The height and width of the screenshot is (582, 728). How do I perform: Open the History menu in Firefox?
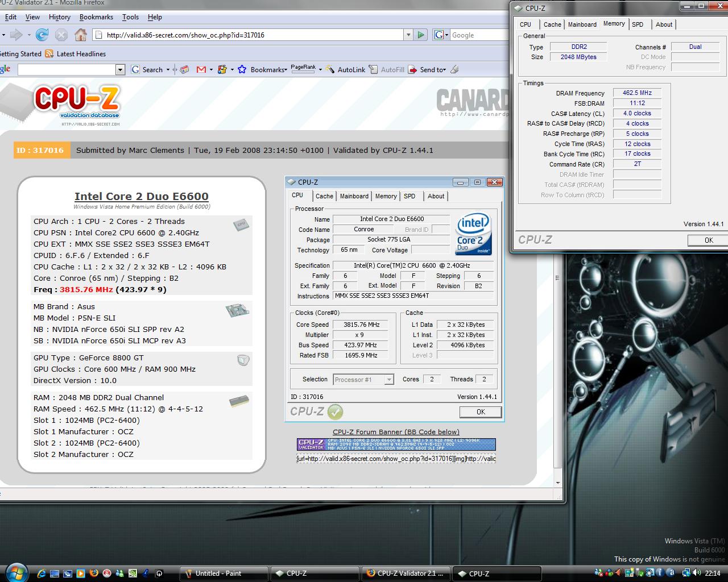coord(60,17)
